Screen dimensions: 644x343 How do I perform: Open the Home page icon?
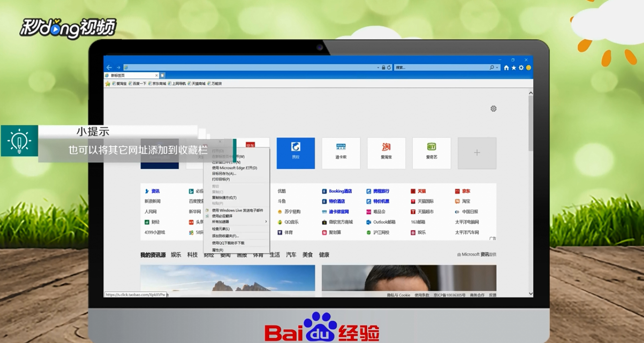pos(506,68)
